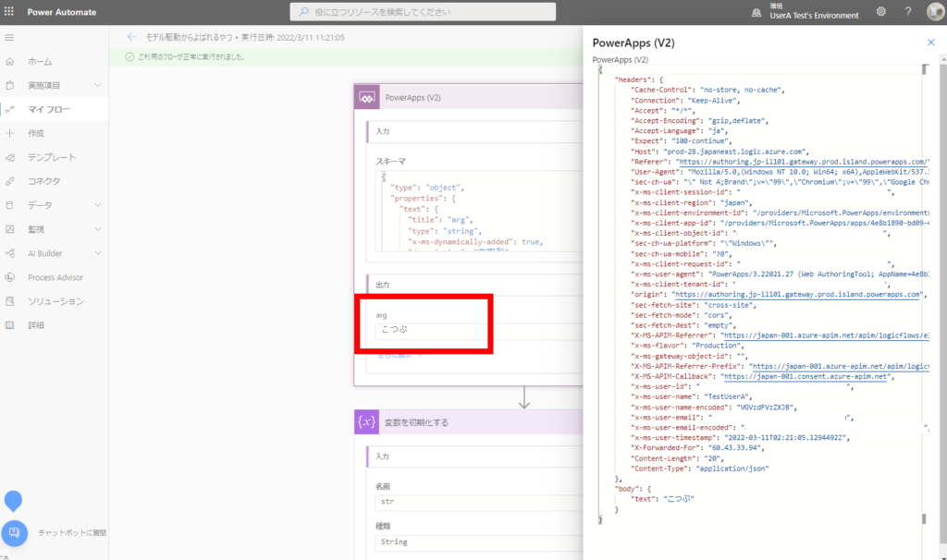The height and width of the screenshot is (560, 947).
Task: Click the "x-ms-user-name" TestUserA line
Action: [x=692, y=397]
